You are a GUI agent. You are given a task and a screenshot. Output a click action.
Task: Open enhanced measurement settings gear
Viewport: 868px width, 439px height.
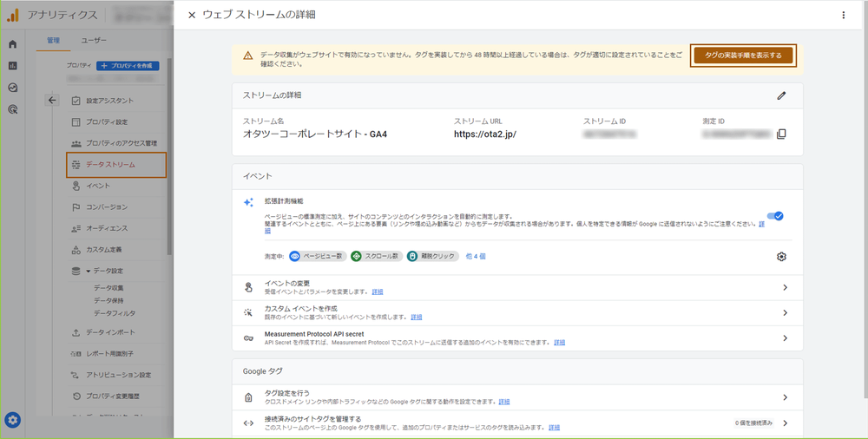pyautogui.click(x=781, y=256)
